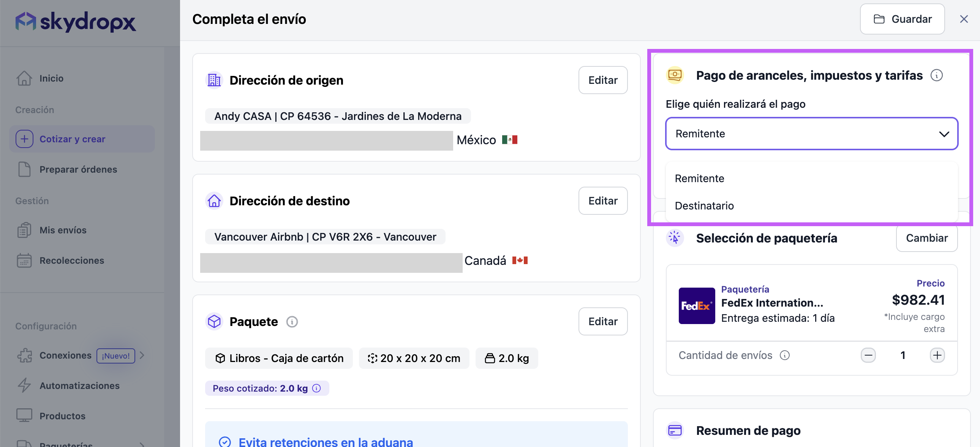The height and width of the screenshot is (447, 980).
Task: Select Destinatario from the dropdown list
Action: point(704,206)
